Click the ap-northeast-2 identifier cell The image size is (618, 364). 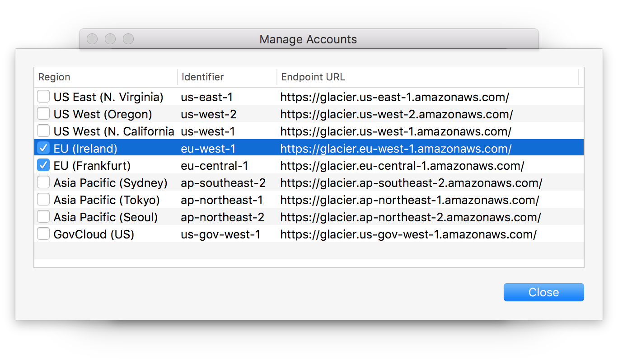point(223,217)
